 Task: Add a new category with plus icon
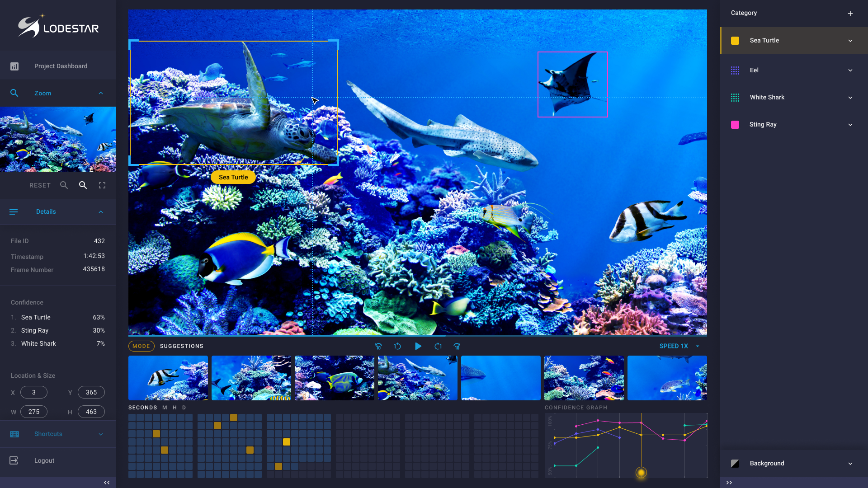850,14
